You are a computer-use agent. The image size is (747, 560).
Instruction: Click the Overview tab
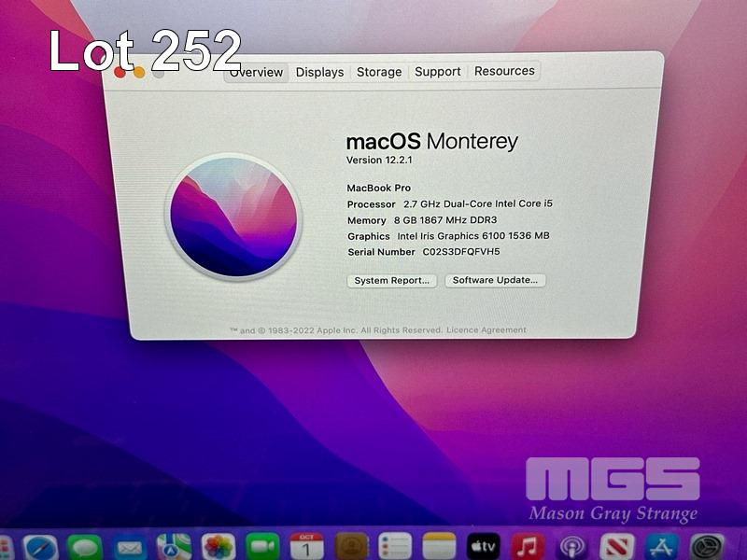(x=258, y=72)
